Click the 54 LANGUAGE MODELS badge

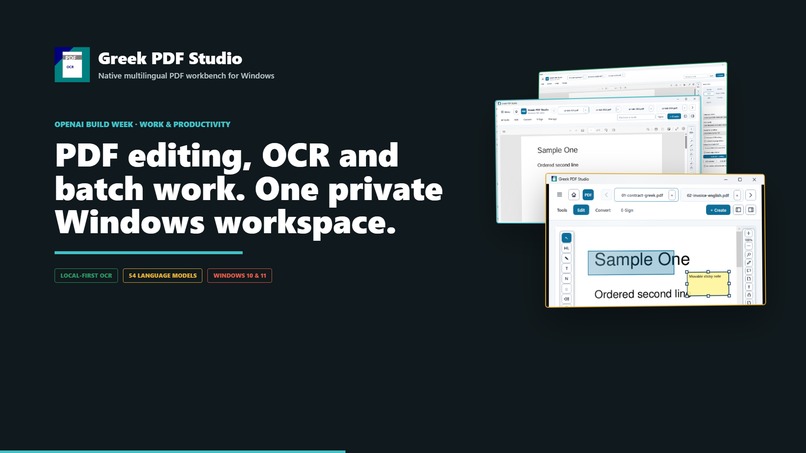tap(162, 276)
